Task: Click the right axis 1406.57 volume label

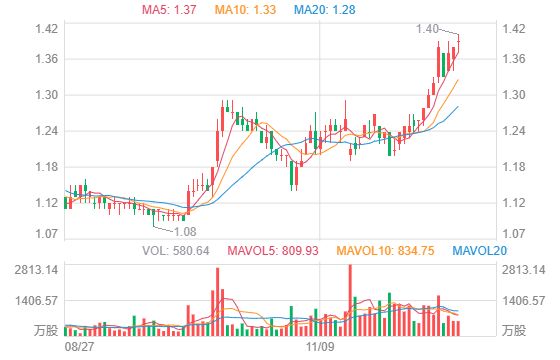Action: click(x=524, y=301)
